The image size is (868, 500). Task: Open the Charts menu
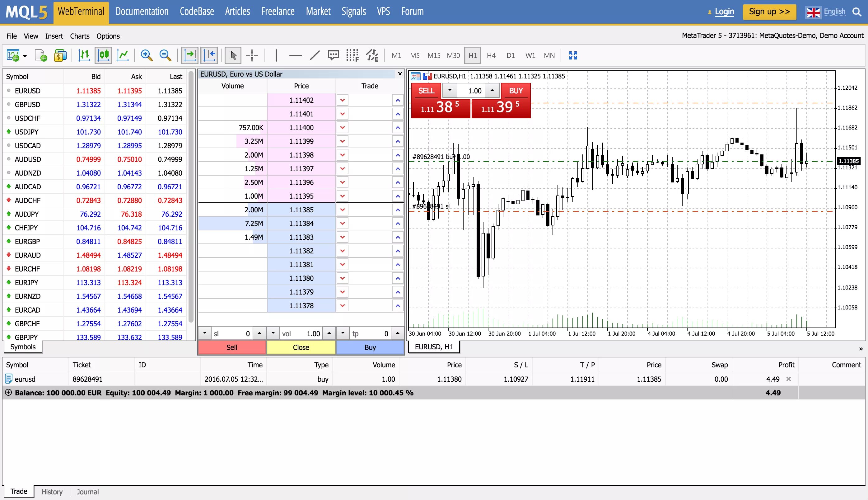tap(80, 36)
